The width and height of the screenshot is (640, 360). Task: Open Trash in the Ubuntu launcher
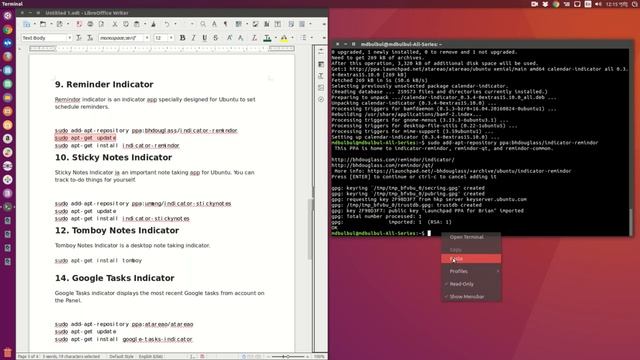[x=8, y=352]
